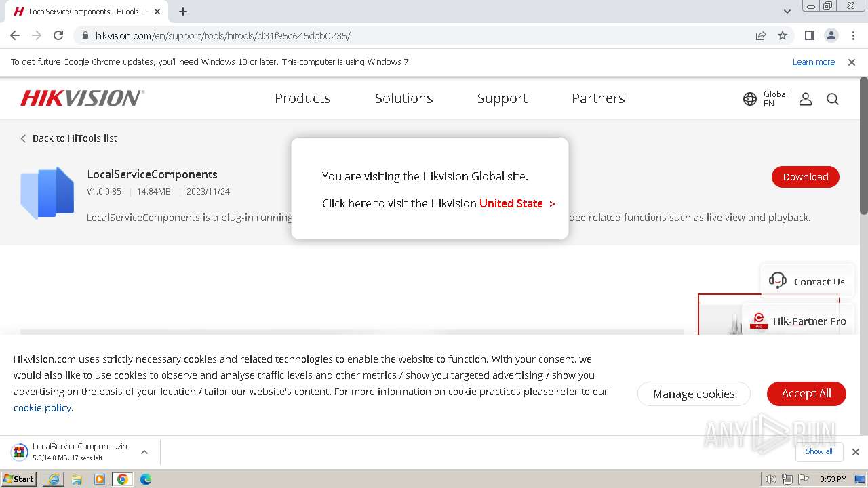Click the browser back arrow

click(x=15, y=35)
